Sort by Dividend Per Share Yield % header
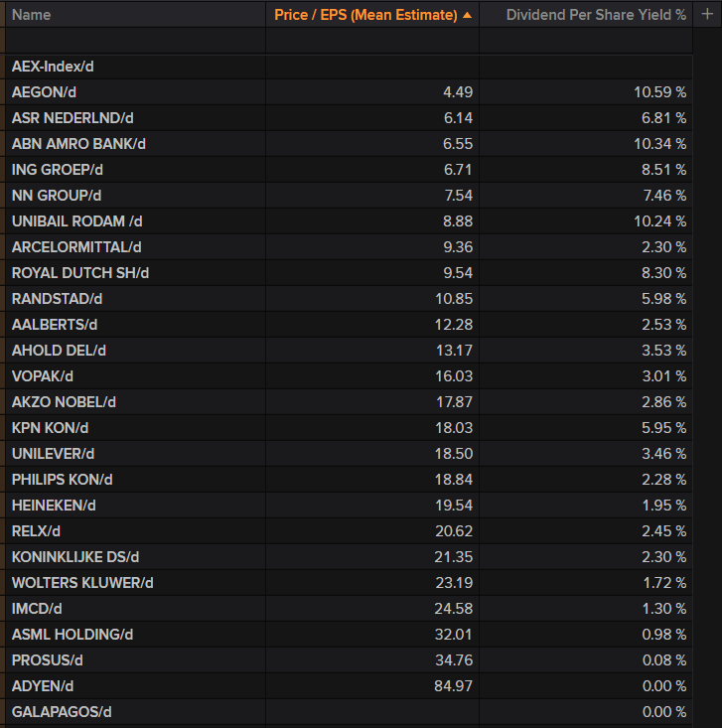This screenshot has width=722, height=728. [x=596, y=15]
